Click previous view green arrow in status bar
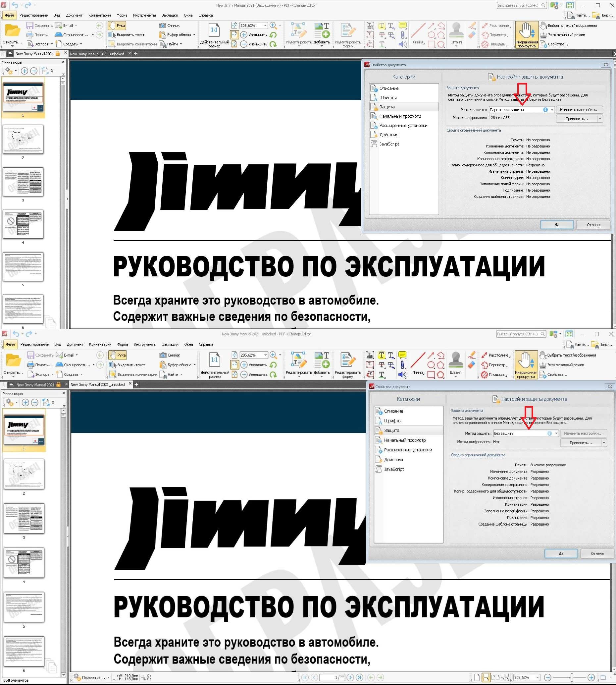This screenshot has height=685, width=616. coord(371,677)
